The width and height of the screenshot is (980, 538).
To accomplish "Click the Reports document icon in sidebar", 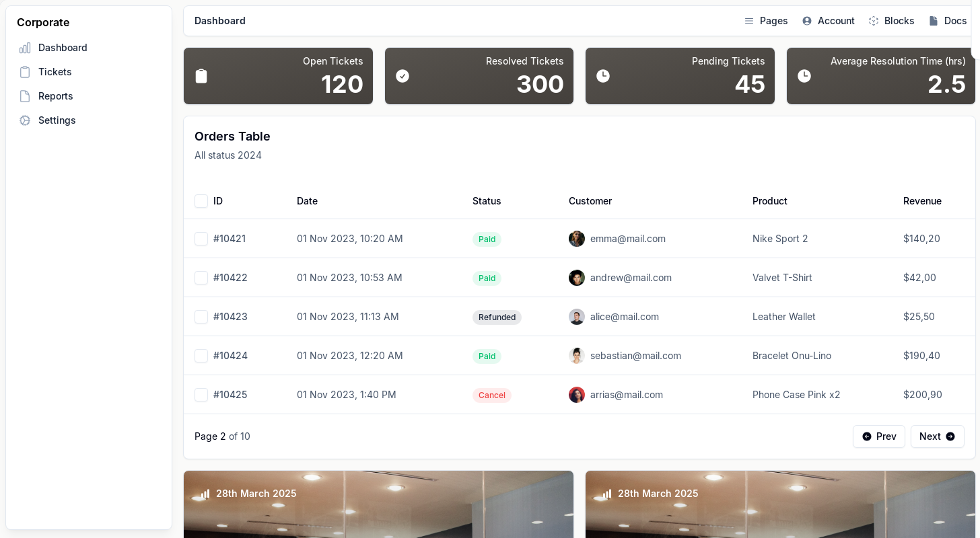I will [x=25, y=96].
